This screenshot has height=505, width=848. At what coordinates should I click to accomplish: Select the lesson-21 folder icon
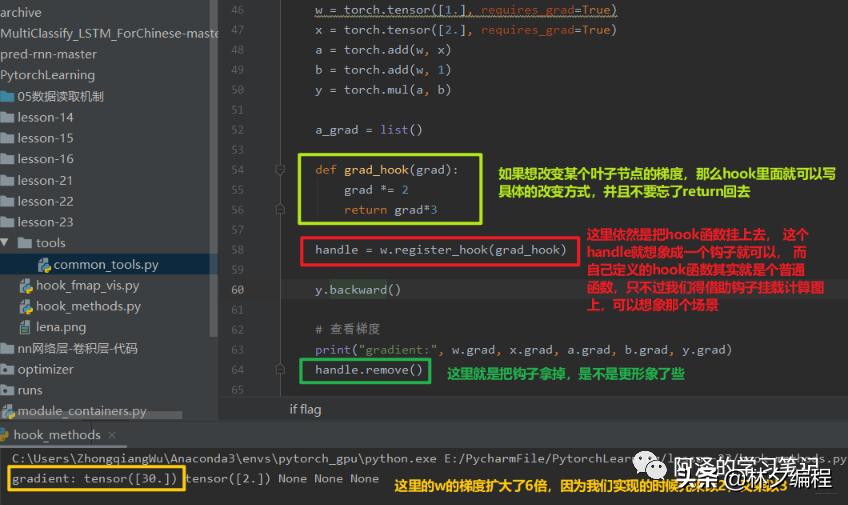point(8,181)
